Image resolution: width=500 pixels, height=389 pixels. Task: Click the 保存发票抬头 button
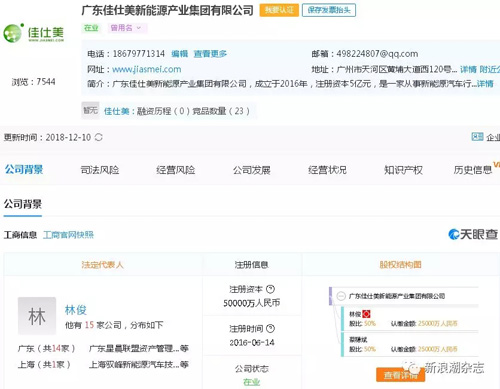click(329, 10)
